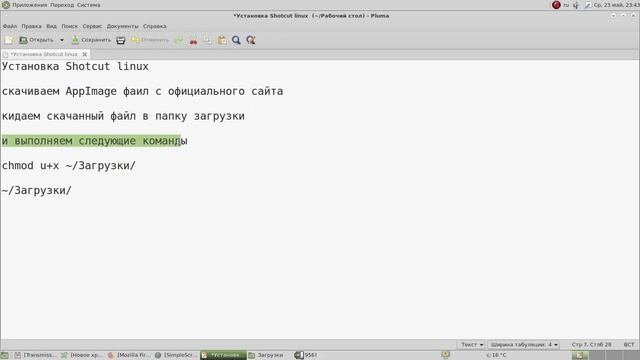Click the Paste clipboard icon
Image resolution: width=640 pixels, height=360 pixels.
pos(222,40)
